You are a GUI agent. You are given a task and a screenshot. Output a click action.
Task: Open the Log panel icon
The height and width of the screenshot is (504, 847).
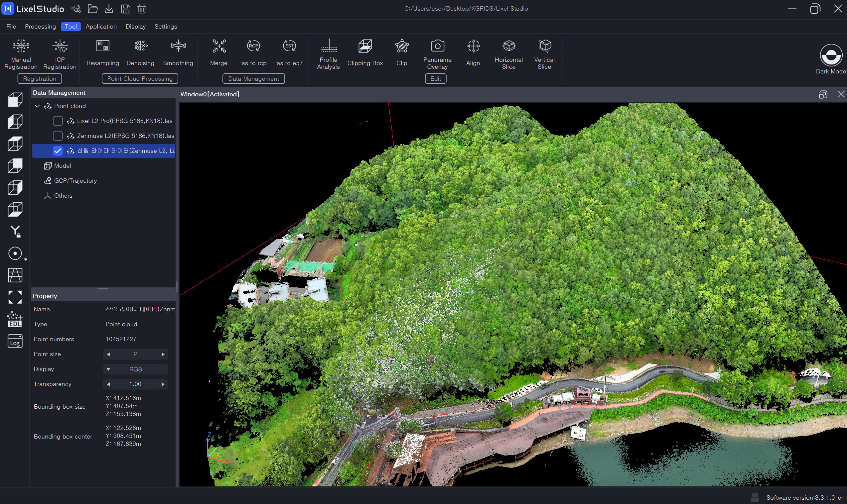pyautogui.click(x=15, y=341)
